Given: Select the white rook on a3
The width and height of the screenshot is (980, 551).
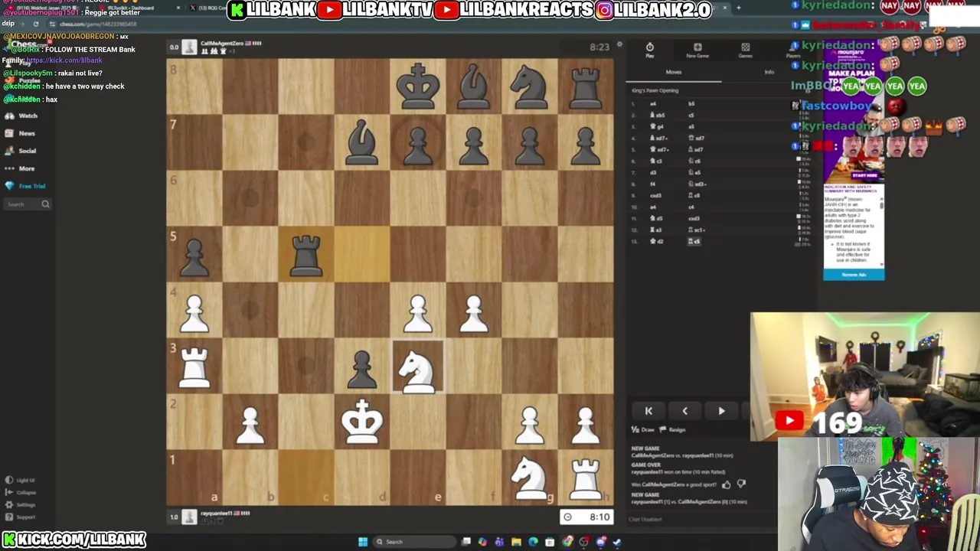Looking at the screenshot, I should click(194, 366).
